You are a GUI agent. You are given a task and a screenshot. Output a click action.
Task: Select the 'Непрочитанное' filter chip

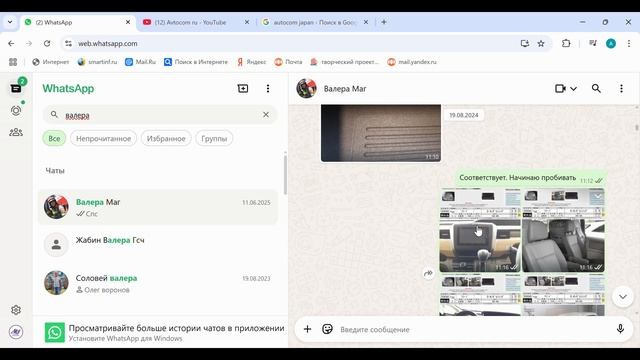coord(103,138)
